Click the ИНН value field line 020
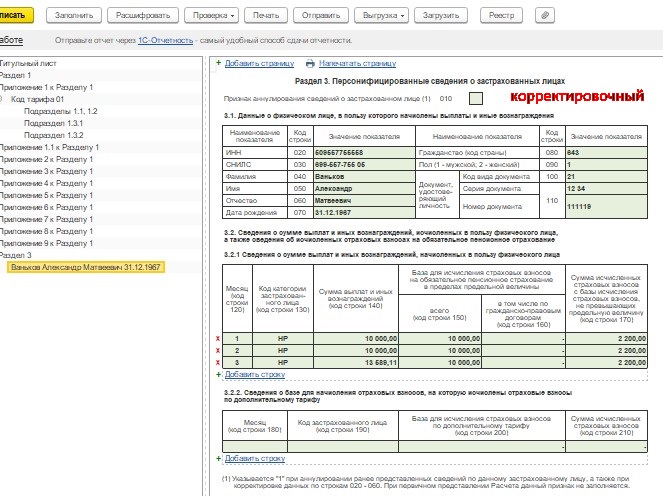 pyautogui.click(x=364, y=153)
